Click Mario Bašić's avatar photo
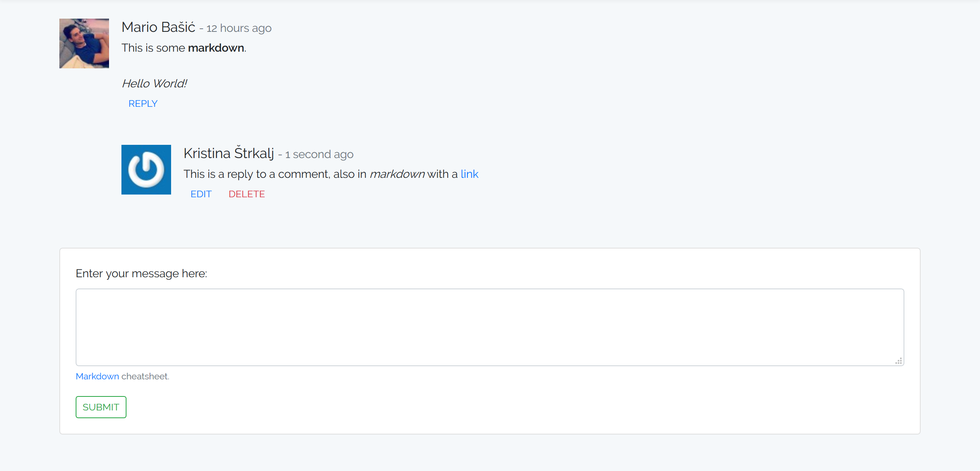 84,43
